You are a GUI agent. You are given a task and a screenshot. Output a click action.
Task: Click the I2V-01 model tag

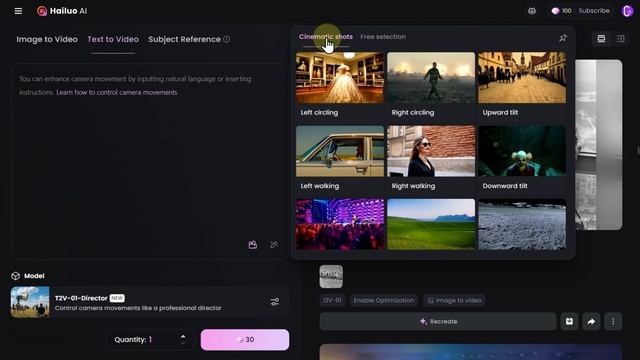[332, 300]
